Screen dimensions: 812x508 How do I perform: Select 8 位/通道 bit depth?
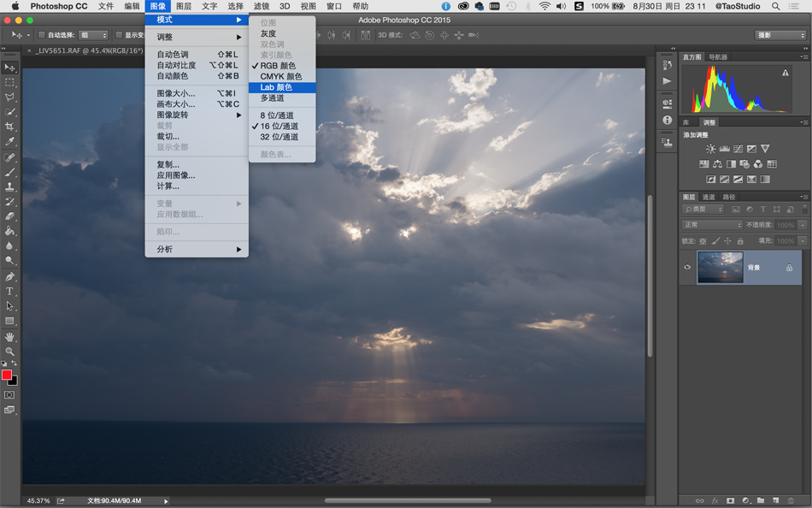[282, 115]
